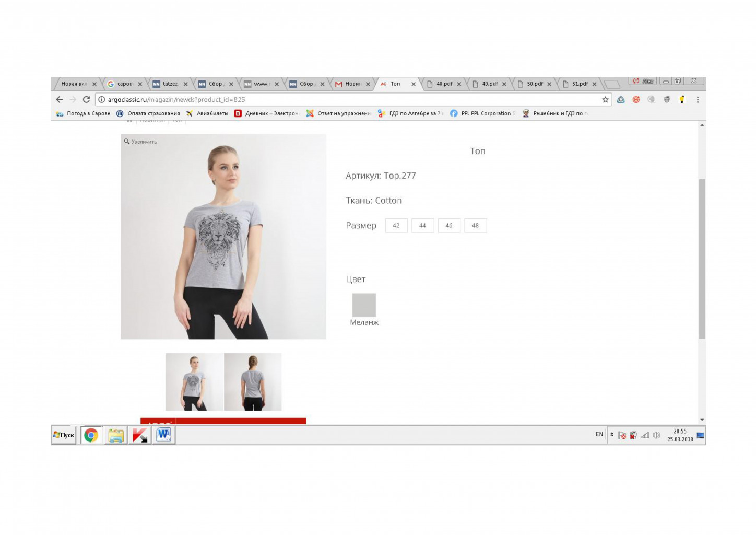The height and width of the screenshot is (535, 756).
Task: Show hidden tray icons arrow
Action: pos(612,435)
